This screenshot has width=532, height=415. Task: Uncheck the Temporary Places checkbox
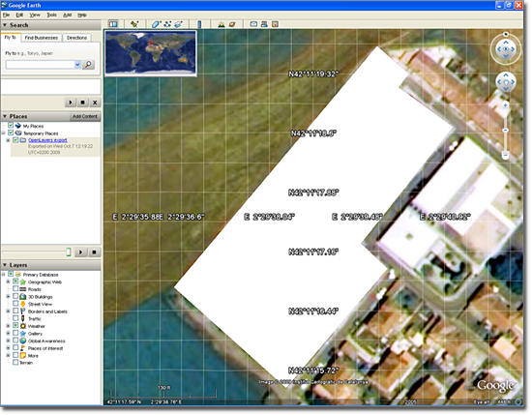coord(11,133)
